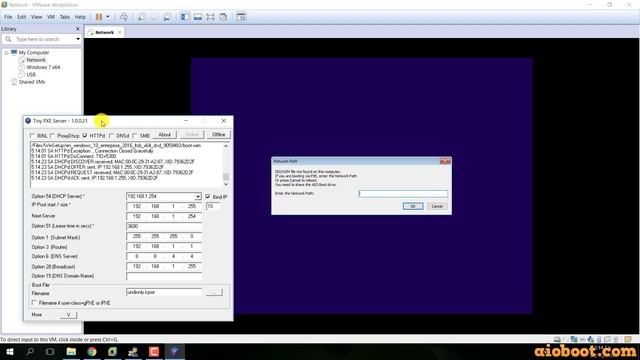
Task: Uncheck the Bind IP checkbox
Action: [x=208, y=197]
